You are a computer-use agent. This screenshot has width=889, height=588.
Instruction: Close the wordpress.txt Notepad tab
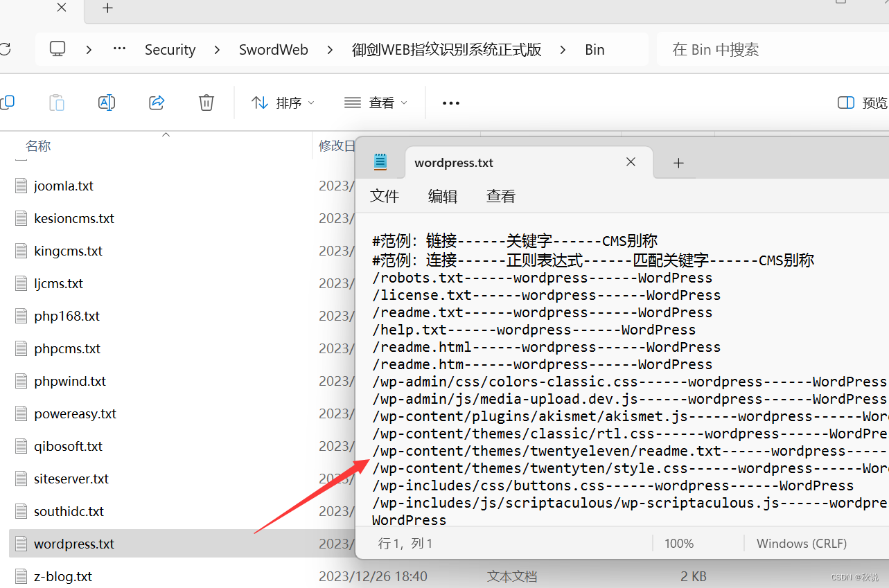pos(631,162)
